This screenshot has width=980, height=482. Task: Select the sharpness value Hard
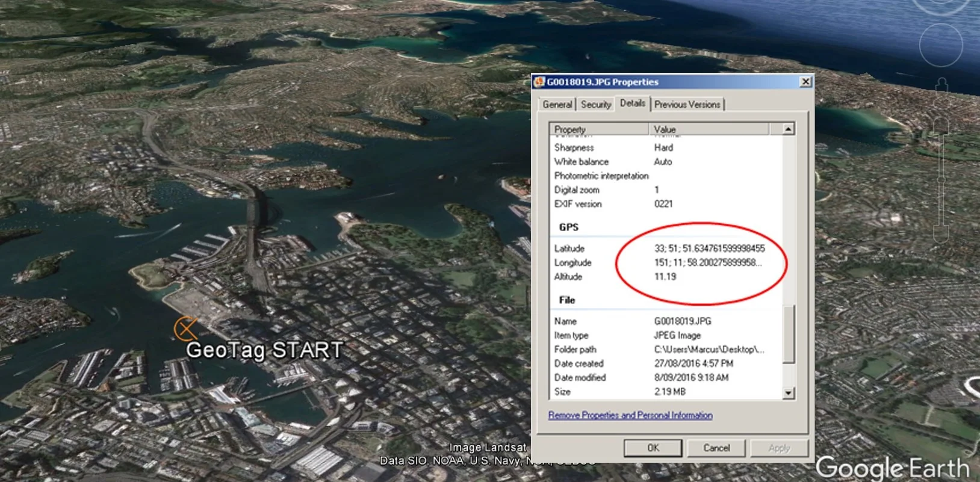tap(663, 147)
